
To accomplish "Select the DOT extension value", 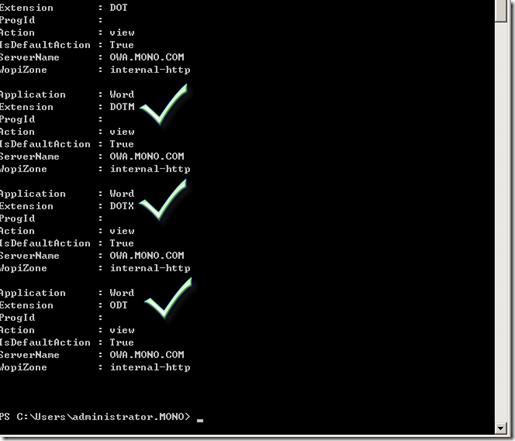I will click(118, 7).
